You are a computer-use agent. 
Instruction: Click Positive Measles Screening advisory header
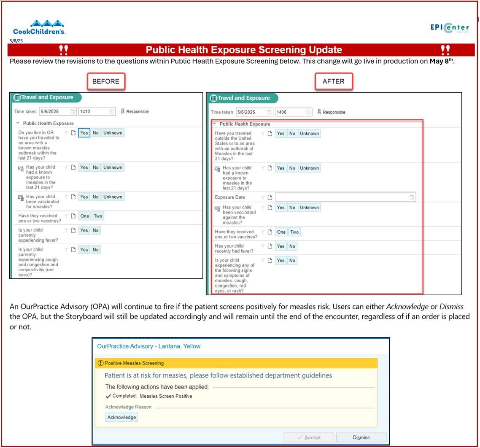(236, 363)
